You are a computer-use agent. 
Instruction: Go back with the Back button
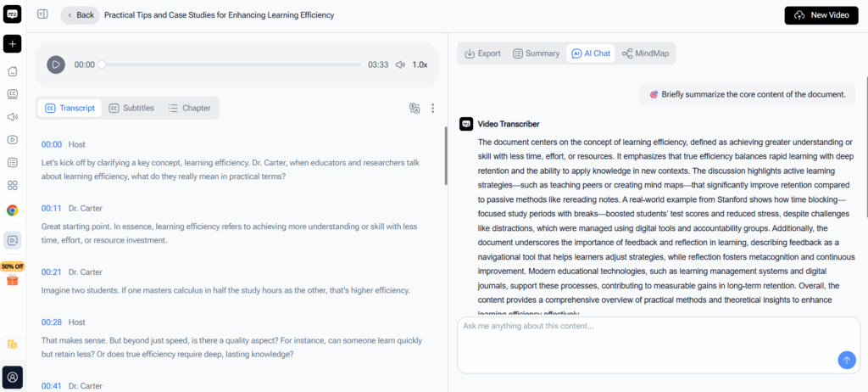pos(79,15)
